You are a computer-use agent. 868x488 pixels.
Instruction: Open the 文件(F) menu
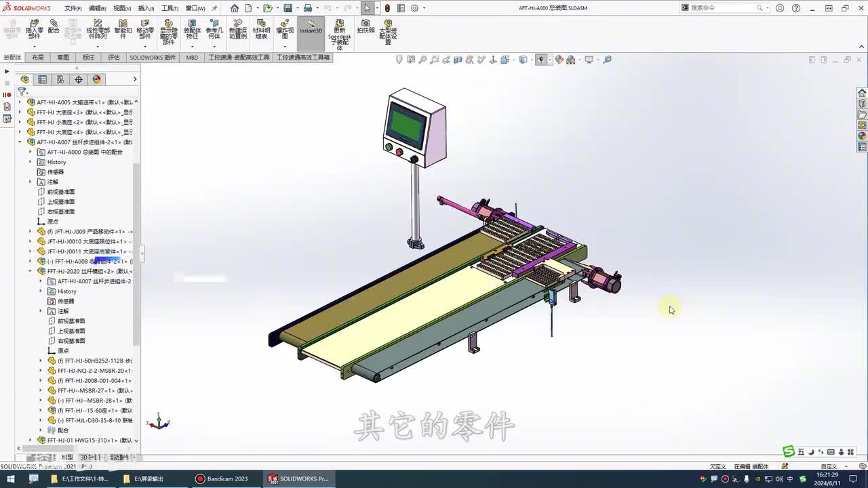coord(73,8)
